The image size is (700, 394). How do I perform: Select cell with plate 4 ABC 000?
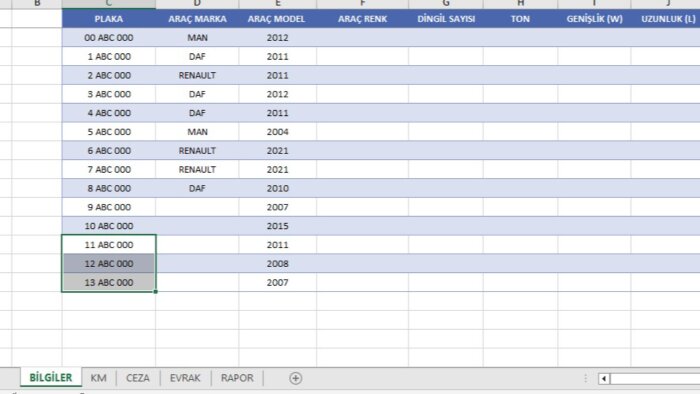108,113
